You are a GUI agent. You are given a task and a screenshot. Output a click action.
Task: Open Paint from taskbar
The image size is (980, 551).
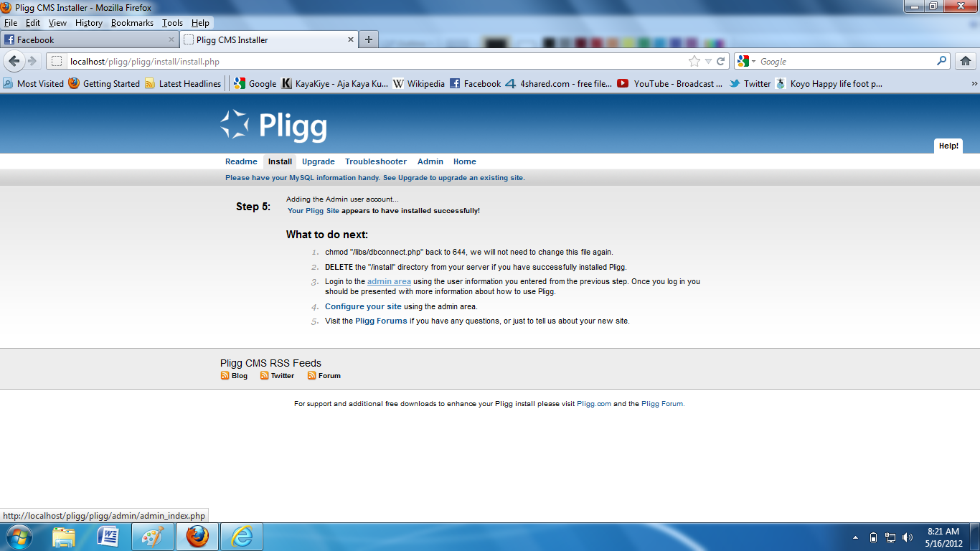[153, 537]
